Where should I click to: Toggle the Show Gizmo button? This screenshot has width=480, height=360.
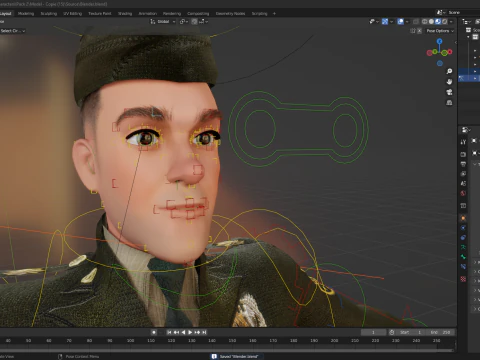(385, 21)
